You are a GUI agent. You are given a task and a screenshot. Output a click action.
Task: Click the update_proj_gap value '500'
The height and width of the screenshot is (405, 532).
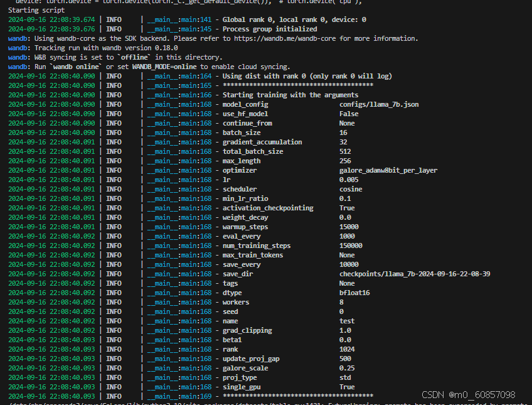[345, 359]
